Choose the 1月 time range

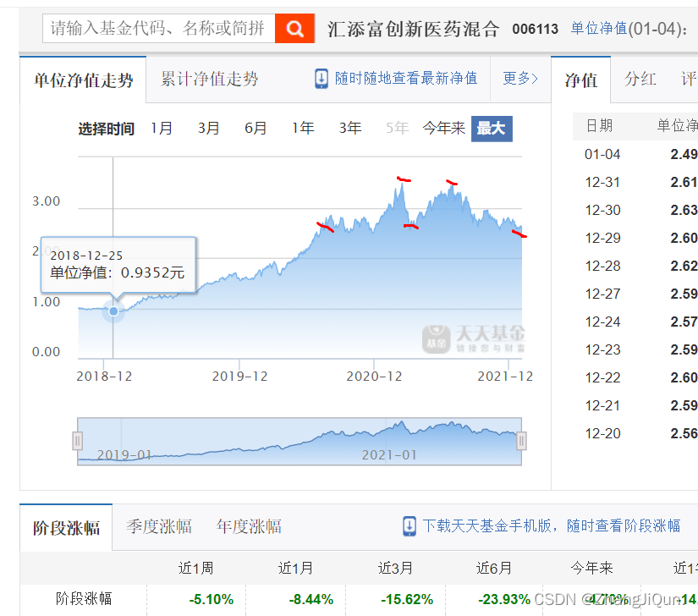point(161,128)
